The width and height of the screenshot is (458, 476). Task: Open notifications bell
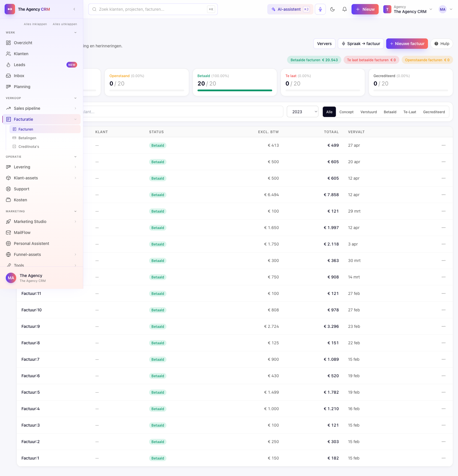click(x=344, y=9)
